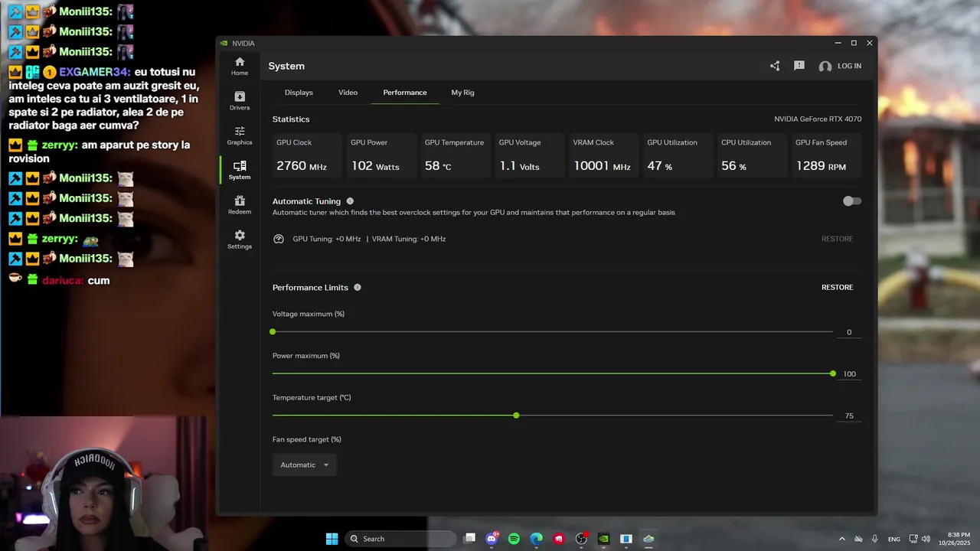Click the user avatar icon beside LOG IN

[825, 67]
